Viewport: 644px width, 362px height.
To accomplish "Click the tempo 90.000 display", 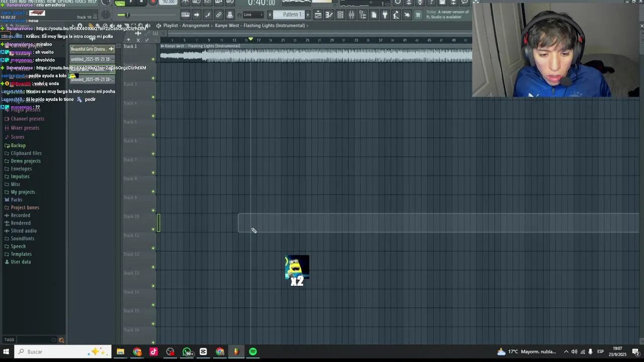I will 168,2.
